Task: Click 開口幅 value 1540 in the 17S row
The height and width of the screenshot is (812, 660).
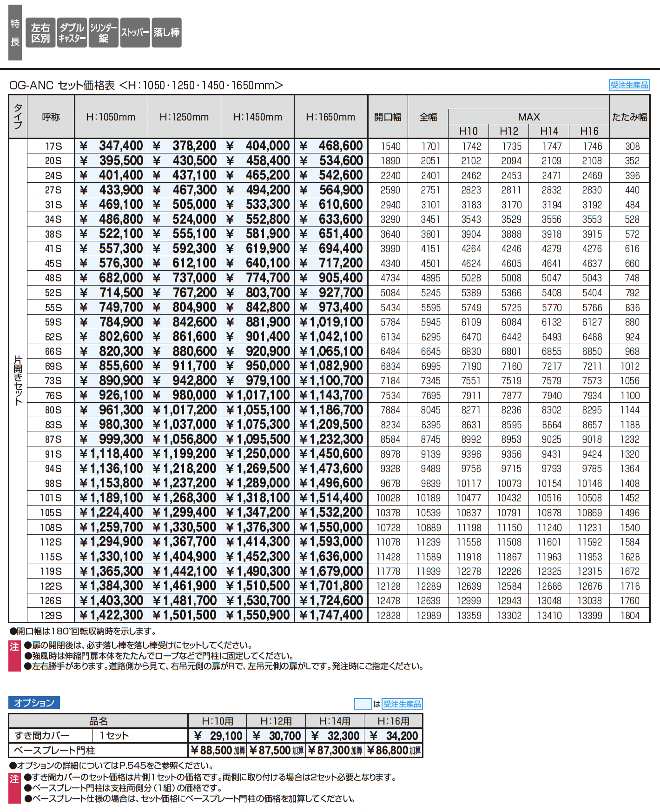Action: (390, 146)
